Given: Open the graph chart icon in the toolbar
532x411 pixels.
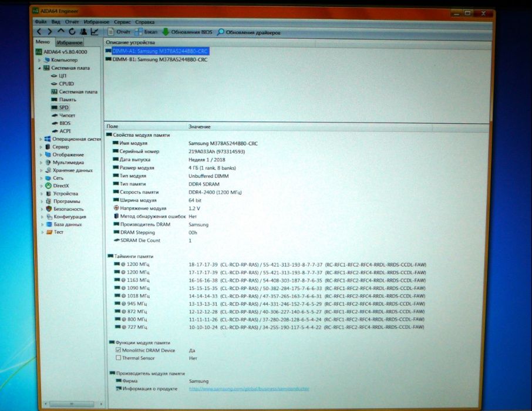Looking at the screenshot, I should pos(95,32).
